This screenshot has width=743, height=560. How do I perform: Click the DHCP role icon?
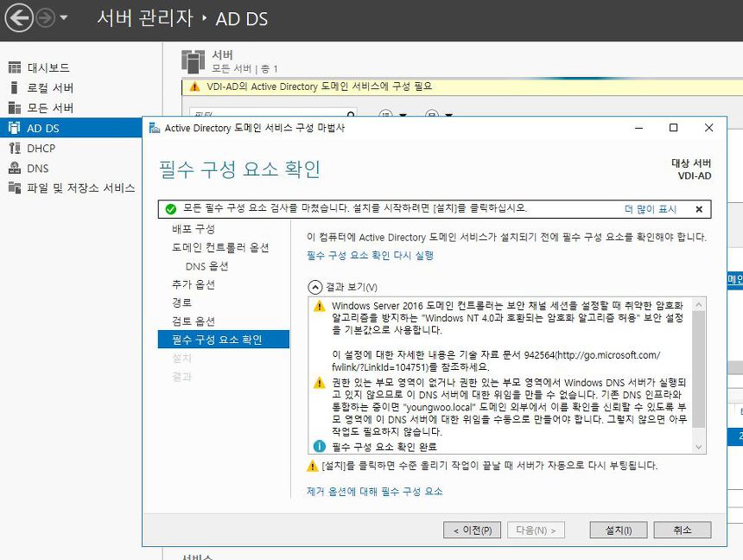pos(15,148)
